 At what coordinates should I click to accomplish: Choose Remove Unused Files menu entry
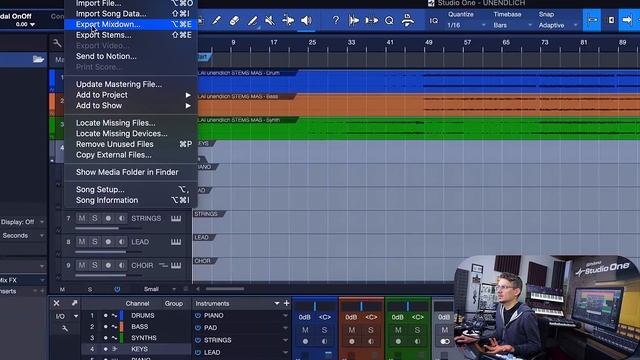[131, 144]
